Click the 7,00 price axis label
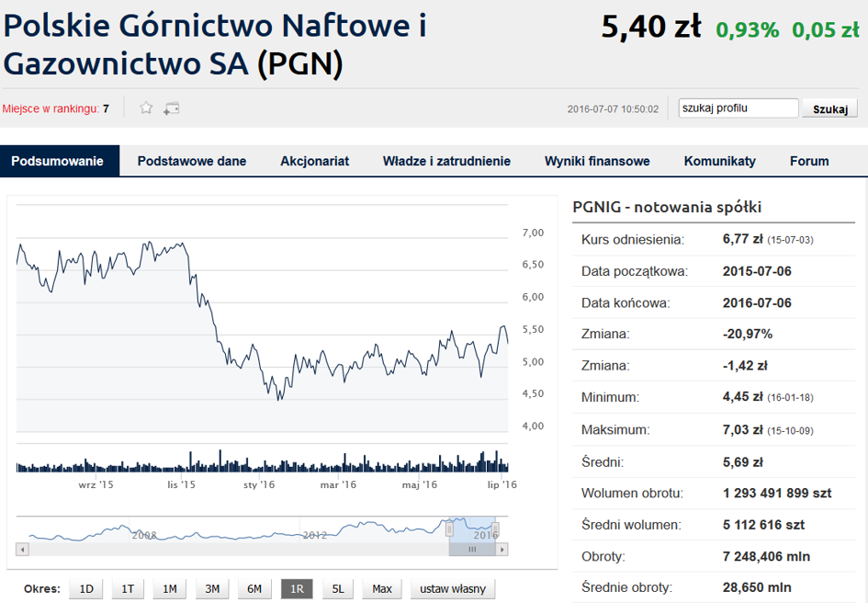The image size is (868, 603). tap(533, 233)
